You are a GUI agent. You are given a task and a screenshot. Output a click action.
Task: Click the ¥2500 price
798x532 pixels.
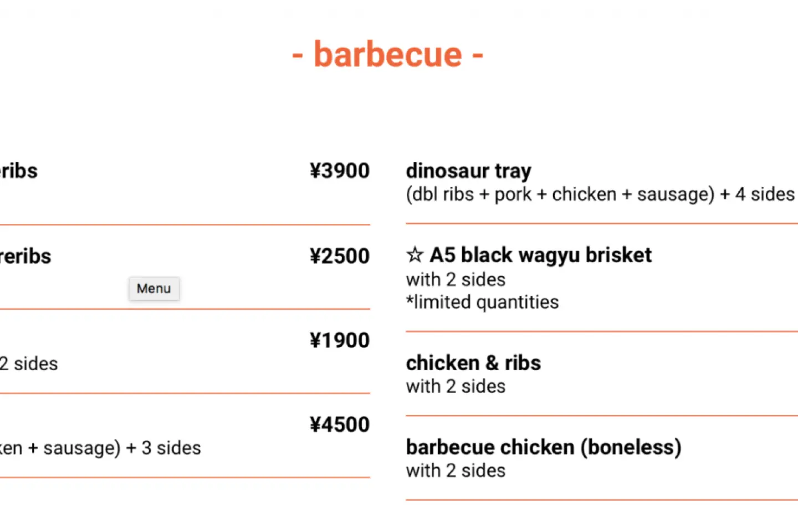(x=340, y=256)
